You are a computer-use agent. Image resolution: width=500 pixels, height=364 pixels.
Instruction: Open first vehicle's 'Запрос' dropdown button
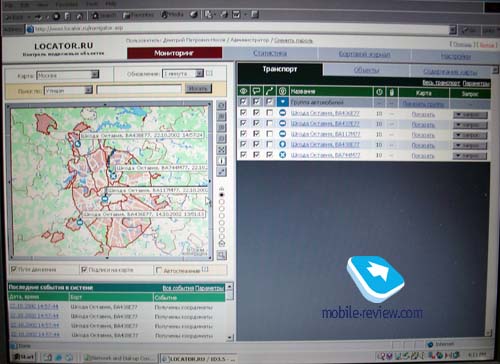point(470,115)
